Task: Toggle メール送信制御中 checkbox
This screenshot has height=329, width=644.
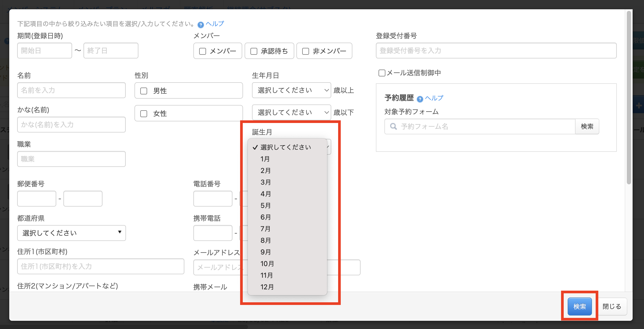Action: click(382, 73)
